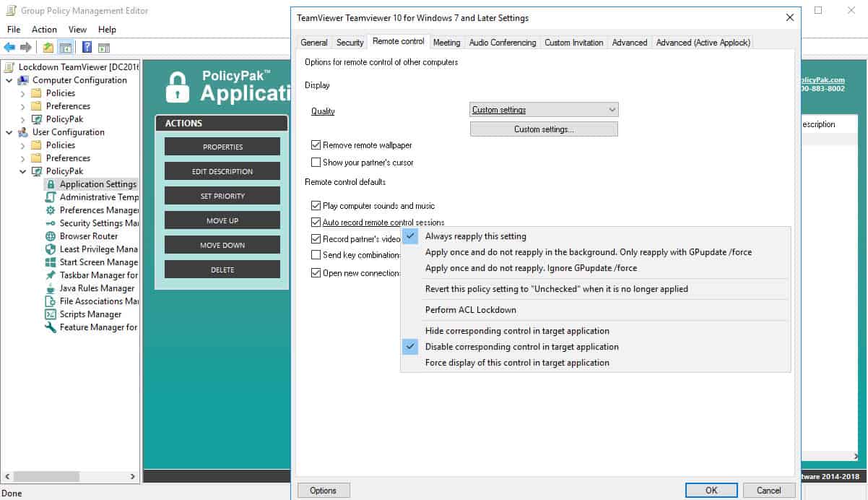Select the Browser Router globe icon
Image resolution: width=868 pixels, height=500 pixels.
pyautogui.click(x=51, y=236)
